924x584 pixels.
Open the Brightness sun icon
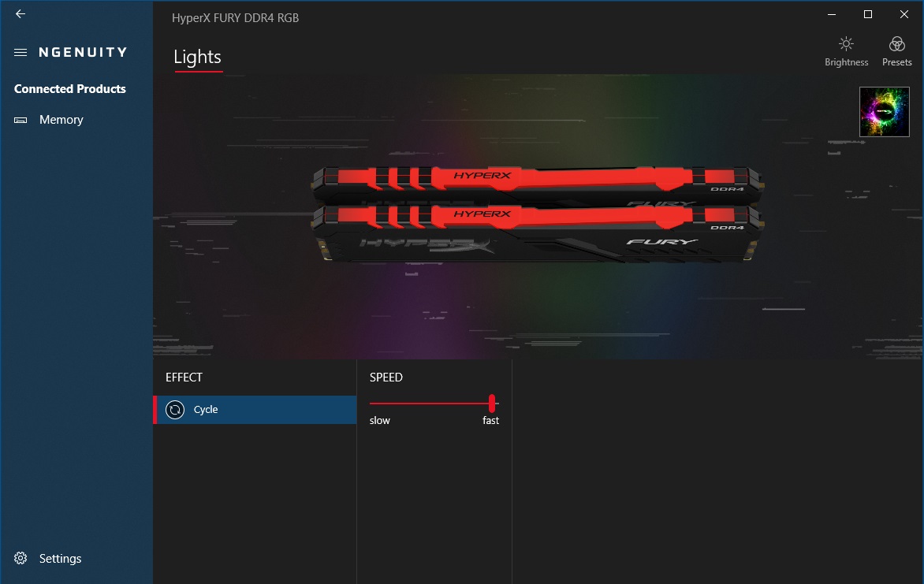tap(846, 44)
